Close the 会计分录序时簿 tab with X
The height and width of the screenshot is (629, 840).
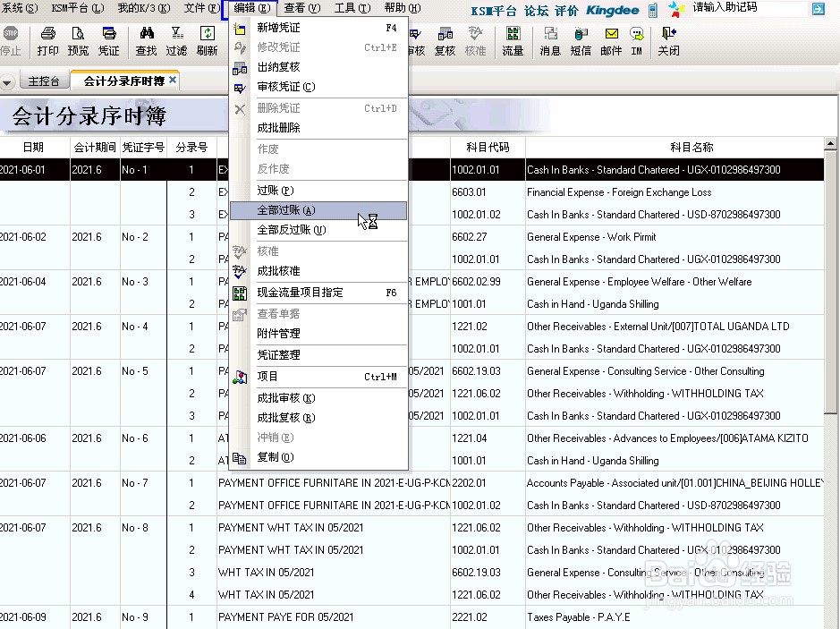point(173,80)
